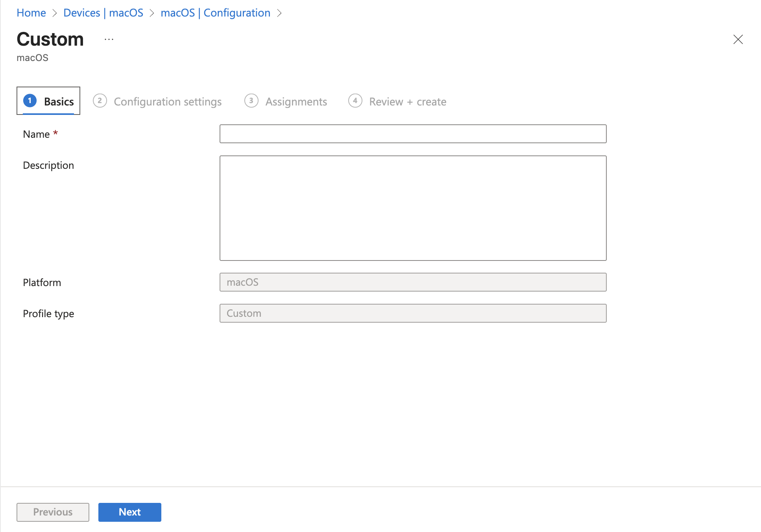Click step 1 circle icon for Basics
The height and width of the screenshot is (532, 761).
tap(30, 101)
